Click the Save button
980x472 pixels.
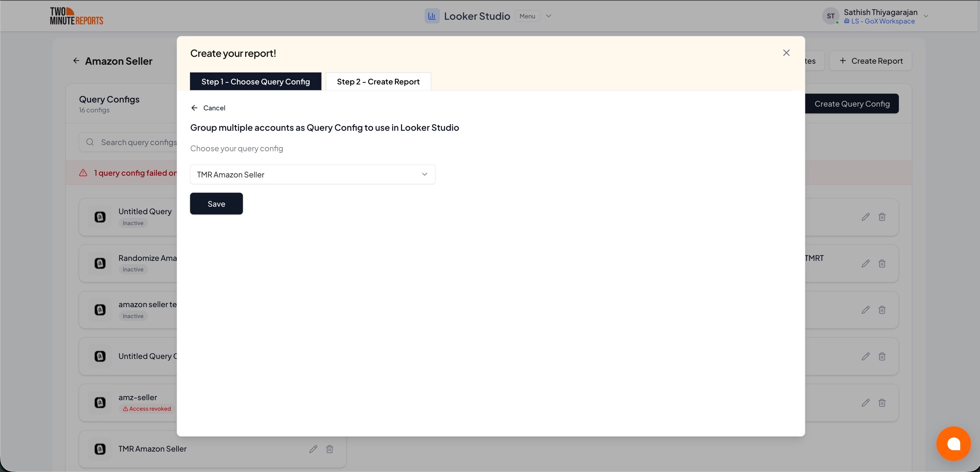pyautogui.click(x=216, y=203)
